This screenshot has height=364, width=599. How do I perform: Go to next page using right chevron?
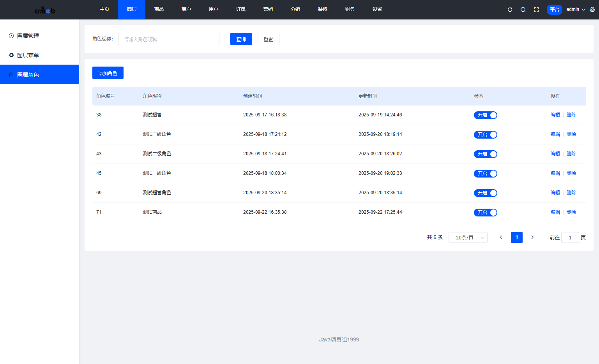[532, 237]
